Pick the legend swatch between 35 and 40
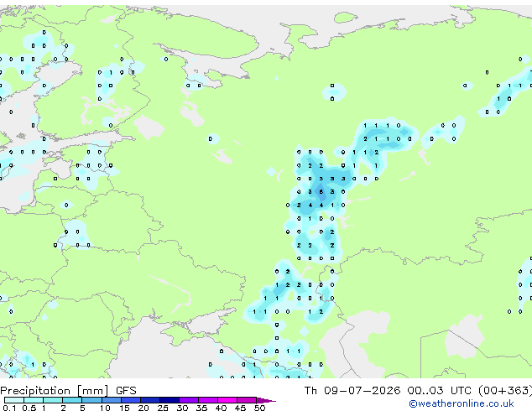The width and height of the screenshot is (532, 411). click(x=208, y=400)
